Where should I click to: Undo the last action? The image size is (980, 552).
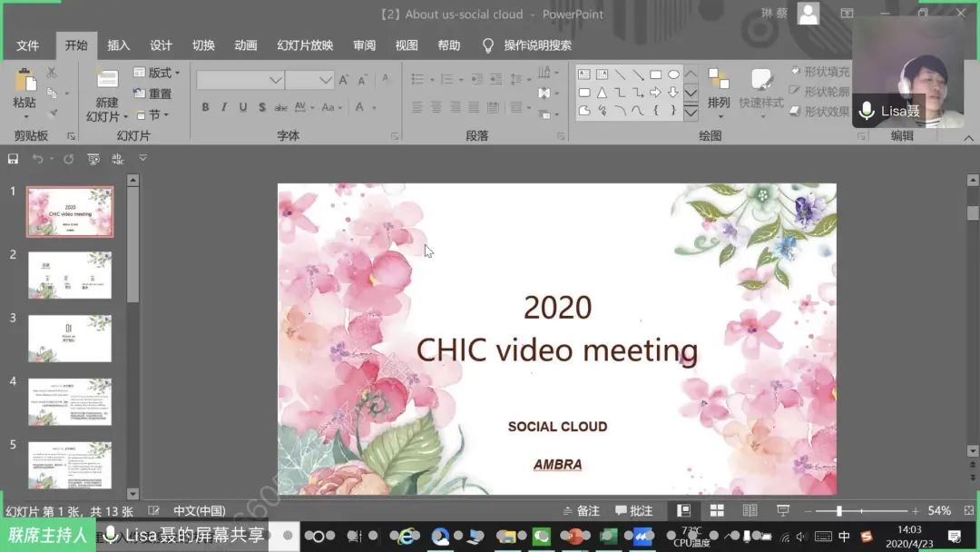point(37,159)
